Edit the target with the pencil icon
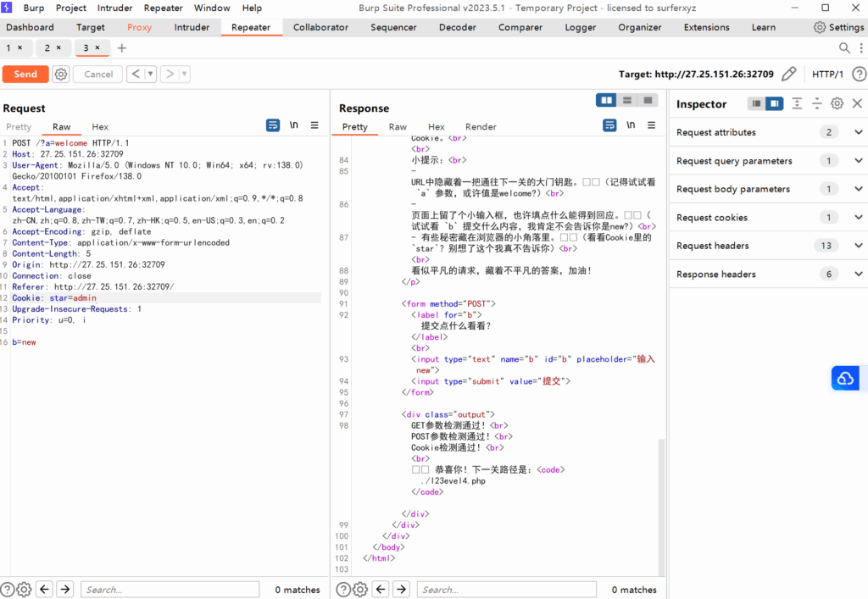This screenshot has height=599, width=868. 789,74
